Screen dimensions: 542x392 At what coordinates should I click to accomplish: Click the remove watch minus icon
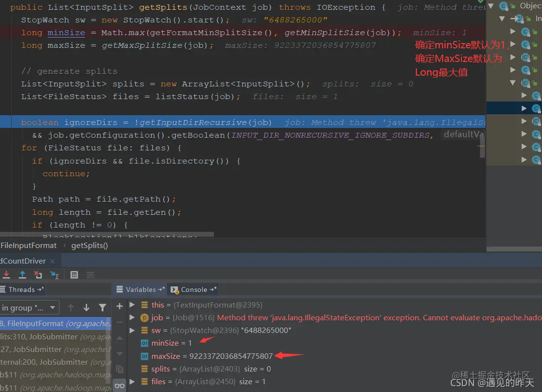(x=120, y=322)
